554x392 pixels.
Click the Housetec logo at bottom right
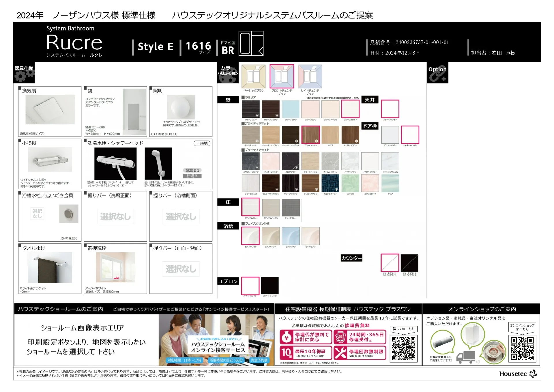pyautogui.click(x=518, y=374)
